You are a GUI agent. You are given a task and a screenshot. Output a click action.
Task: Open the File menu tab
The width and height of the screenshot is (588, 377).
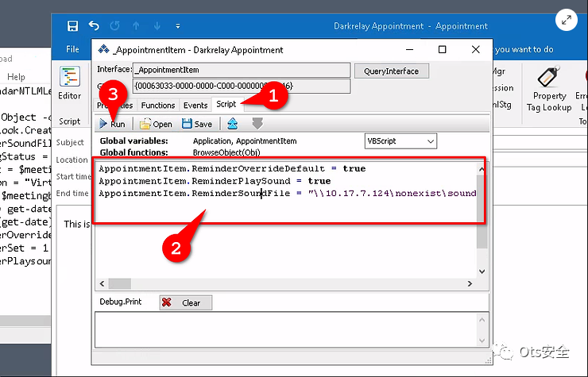pyautogui.click(x=72, y=49)
